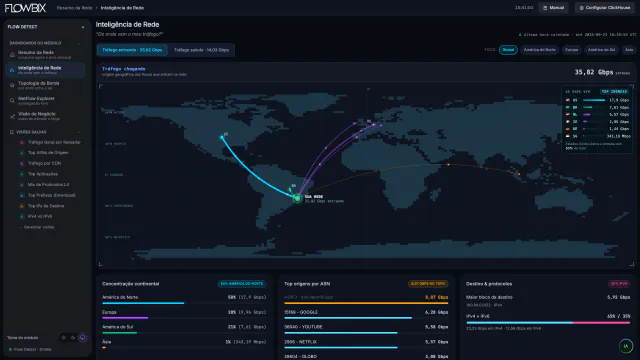The width and height of the screenshot is (640, 360).
Task: Open Visão de Negócio icon
Action: 12,116
